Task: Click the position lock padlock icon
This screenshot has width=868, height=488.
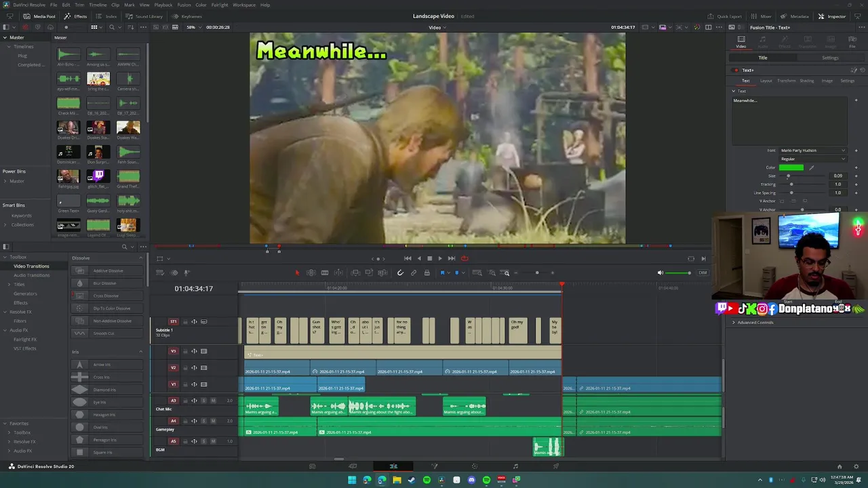Action: point(427,272)
